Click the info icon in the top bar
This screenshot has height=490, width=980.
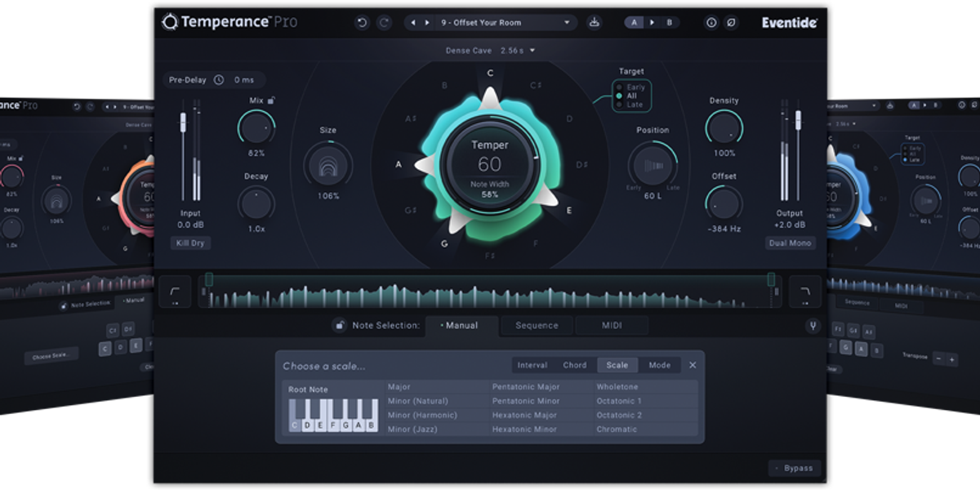pos(710,23)
